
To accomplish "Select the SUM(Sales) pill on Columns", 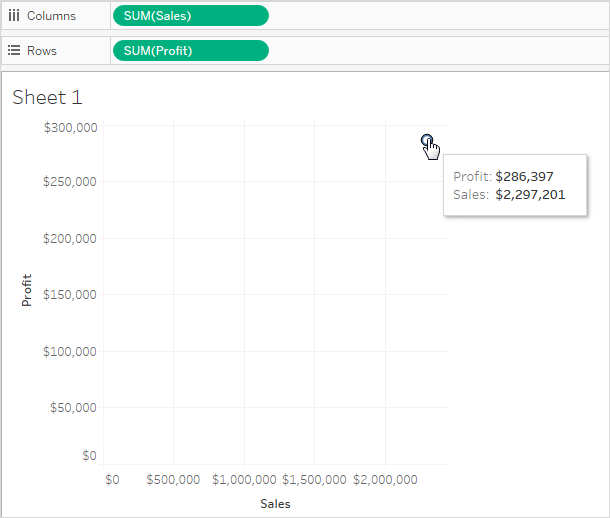I will [x=191, y=16].
